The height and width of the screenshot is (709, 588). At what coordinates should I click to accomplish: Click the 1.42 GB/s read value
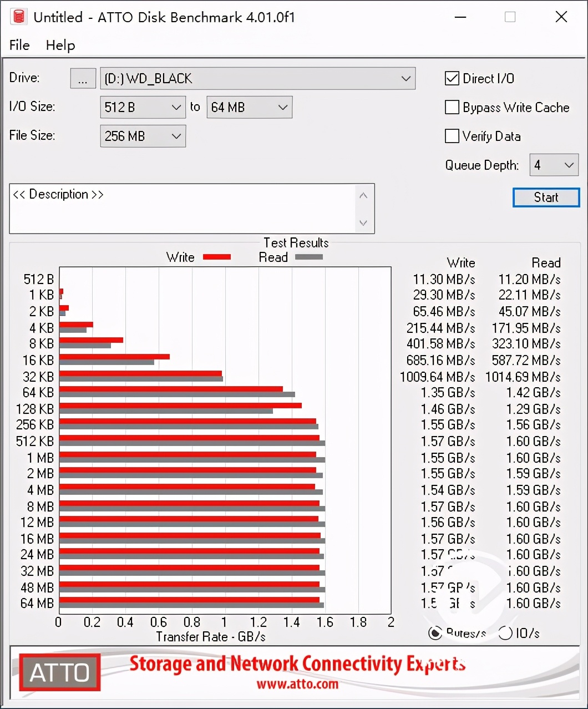point(533,392)
